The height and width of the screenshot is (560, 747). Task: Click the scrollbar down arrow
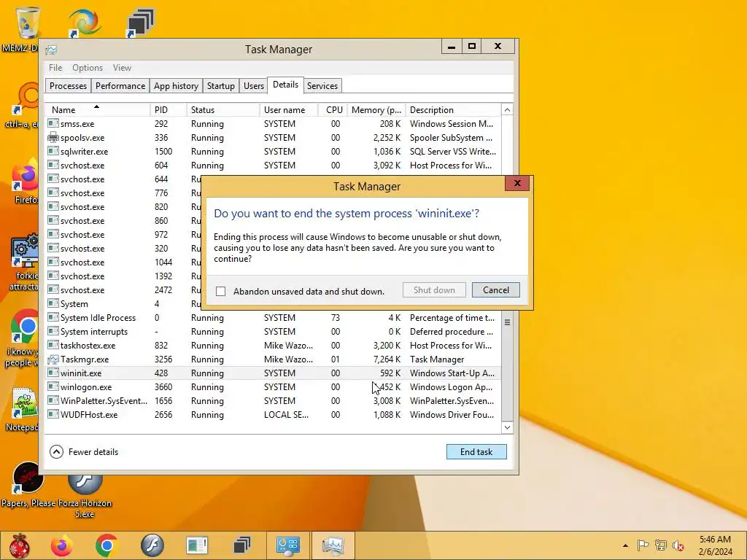click(x=508, y=427)
